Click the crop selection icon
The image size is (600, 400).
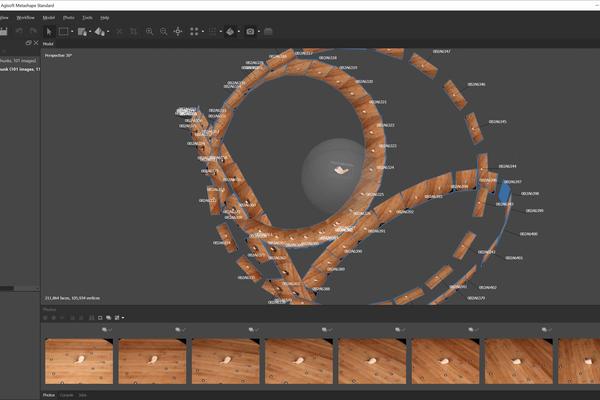133,32
